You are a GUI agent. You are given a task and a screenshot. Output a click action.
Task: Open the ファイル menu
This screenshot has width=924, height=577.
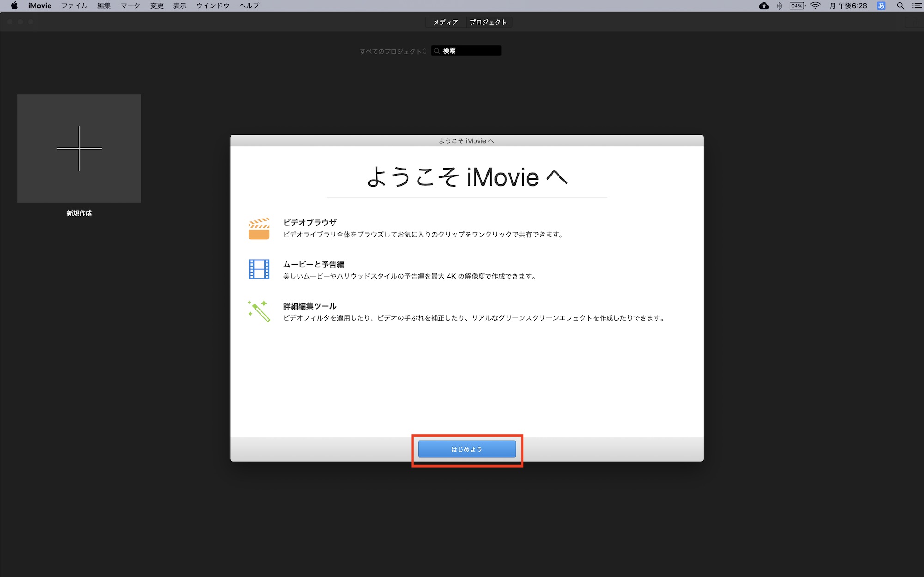tap(74, 6)
